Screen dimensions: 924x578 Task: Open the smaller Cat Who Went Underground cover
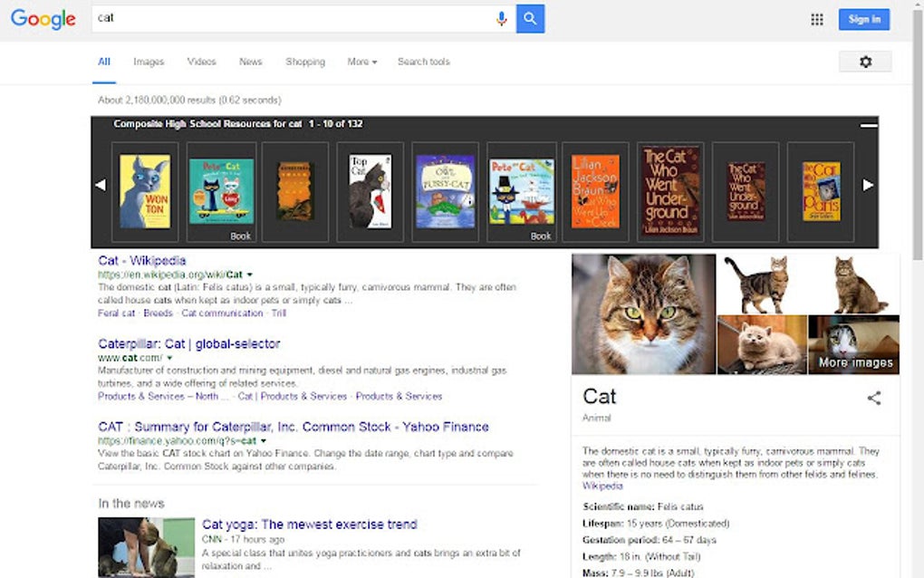click(x=746, y=191)
